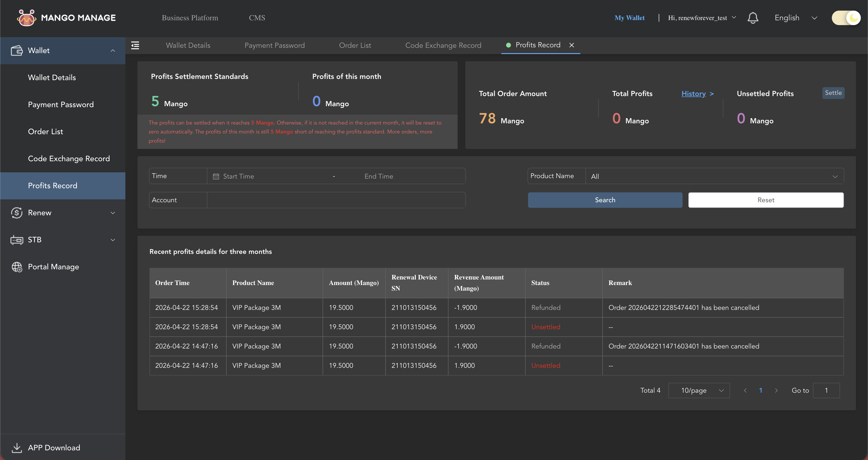The width and height of the screenshot is (868, 460).
Task: Click the notification bell icon
Action: click(753, 18)
